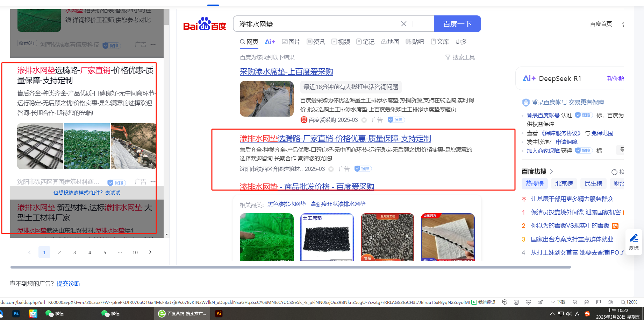Click the 反馈 feedback button
644x320 pixels.
(x=634, y=242)
